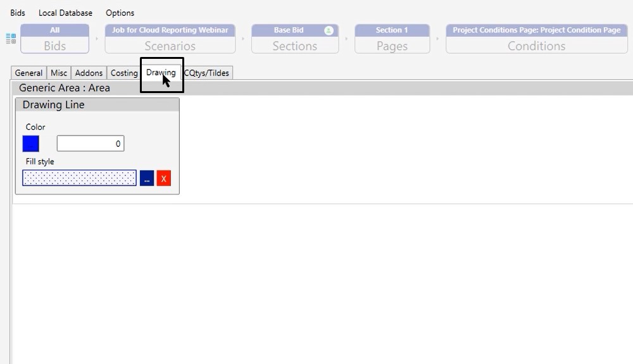The height and width of the screenshot is (364, 633).
Task: Open the Local Database menu
Action: pos(65,13)
